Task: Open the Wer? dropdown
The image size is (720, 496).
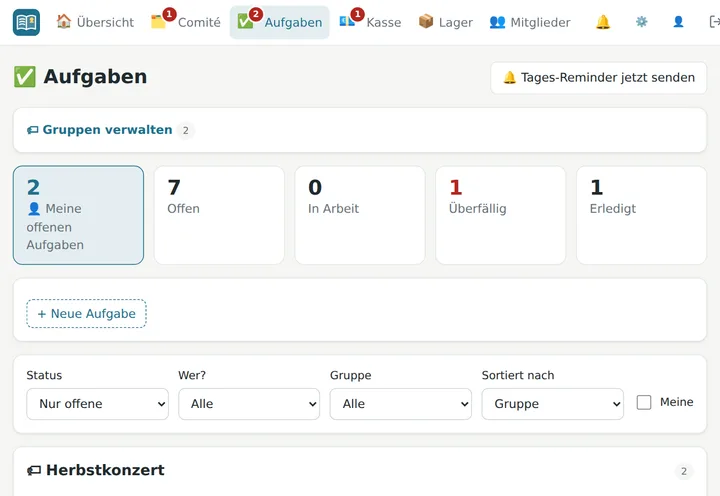Action: (249, 404)
